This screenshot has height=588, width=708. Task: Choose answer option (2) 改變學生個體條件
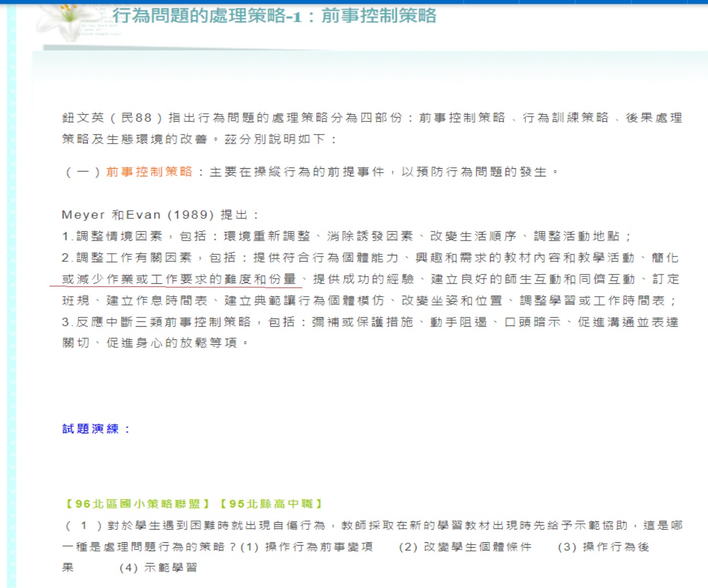tap(465, 547)
